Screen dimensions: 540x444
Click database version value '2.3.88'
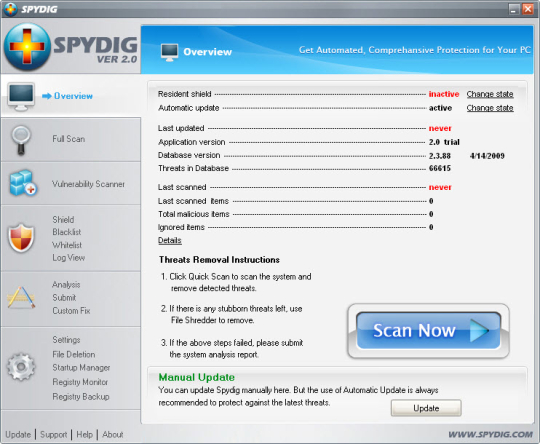coord(439,156)
